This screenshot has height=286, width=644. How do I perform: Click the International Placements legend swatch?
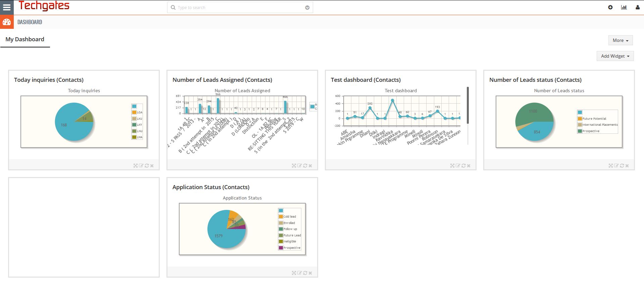580,125
